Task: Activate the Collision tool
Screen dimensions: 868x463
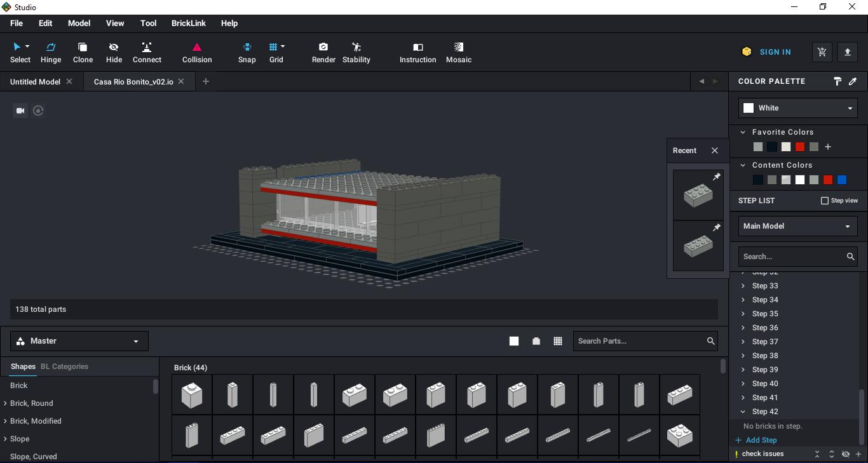Action: pyautogui.click(x=197, y=52)
